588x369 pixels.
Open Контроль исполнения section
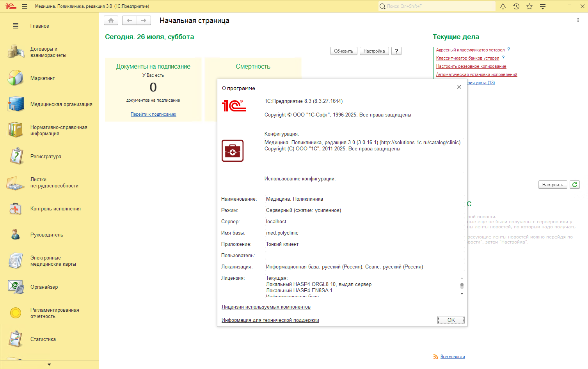pos(55,208)
